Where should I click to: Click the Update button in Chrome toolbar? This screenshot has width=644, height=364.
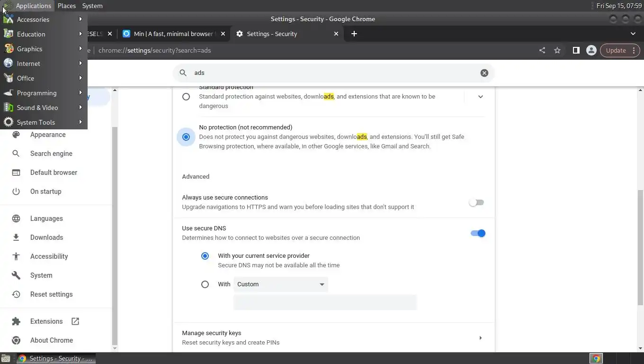click(620, 50)
